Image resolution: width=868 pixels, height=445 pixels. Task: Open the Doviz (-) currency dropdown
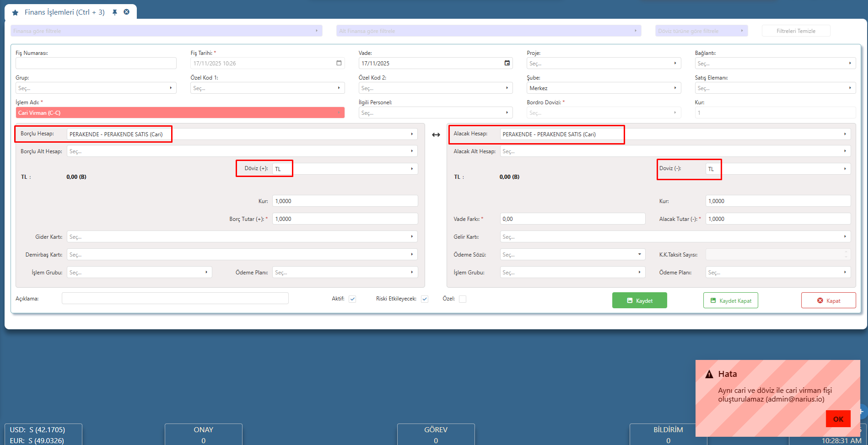(778, 169)
